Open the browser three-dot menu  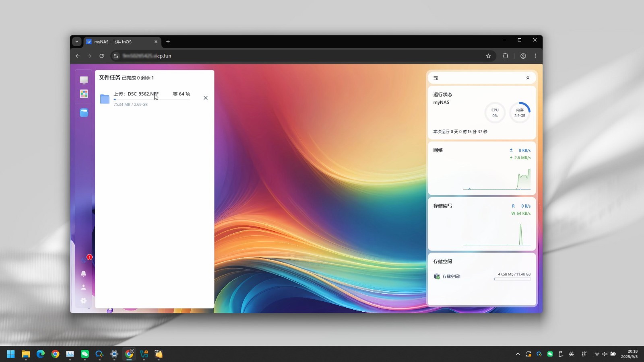coord(535,56)
